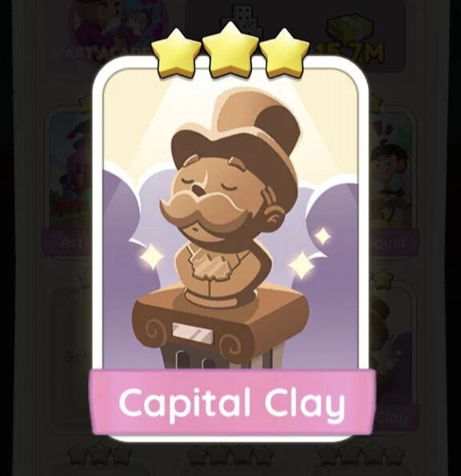The height and width of the screenshot is (476, 461).
Task: Tap the sparkle left of the bust
Action: click(151, 257)
